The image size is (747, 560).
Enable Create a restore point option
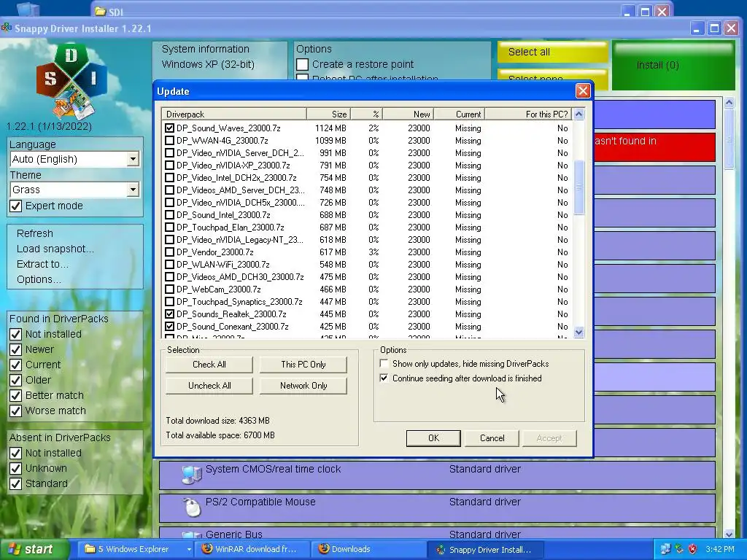[303, 64]
